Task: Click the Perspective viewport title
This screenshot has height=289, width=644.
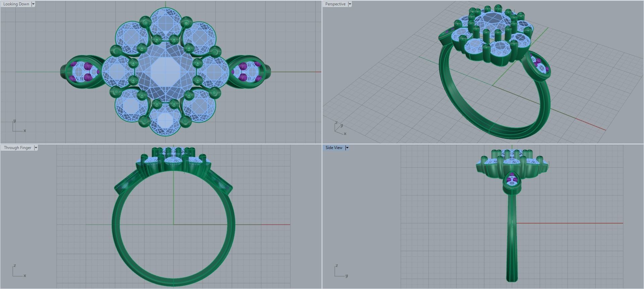Action: pos(335,4)
